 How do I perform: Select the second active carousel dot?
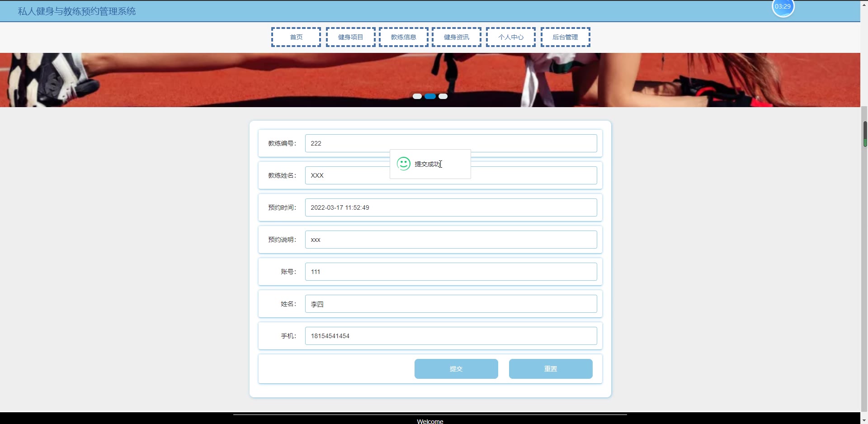[x=430, y=96]
